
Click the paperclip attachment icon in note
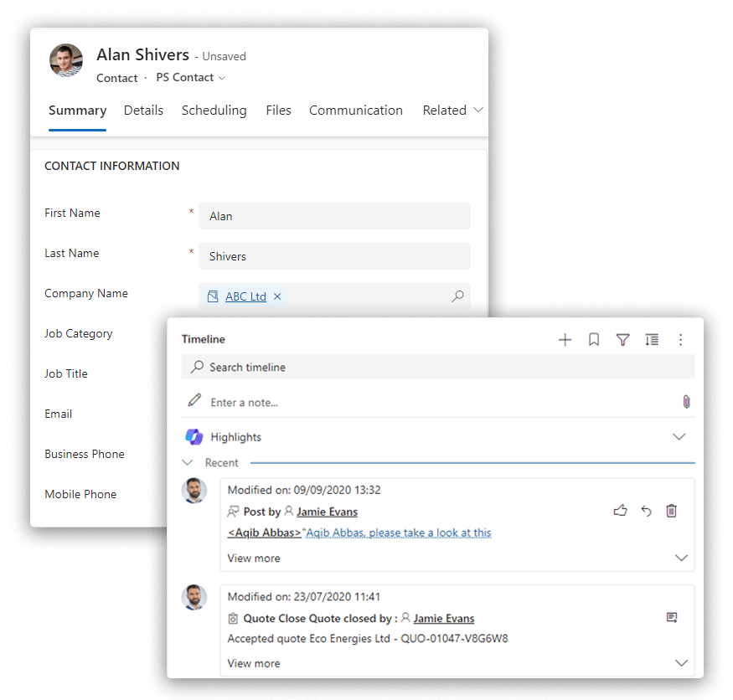(686, 402)
